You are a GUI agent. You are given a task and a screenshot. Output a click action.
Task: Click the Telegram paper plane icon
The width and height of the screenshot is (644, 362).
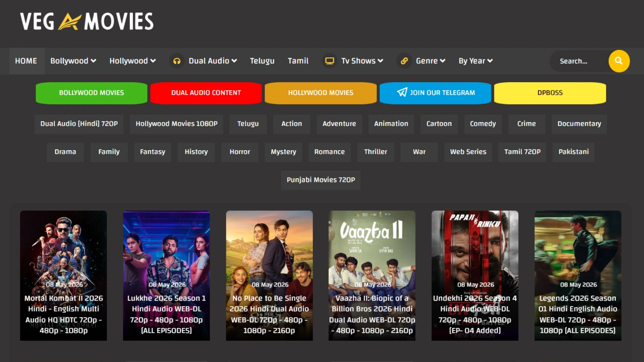[402, 93]
